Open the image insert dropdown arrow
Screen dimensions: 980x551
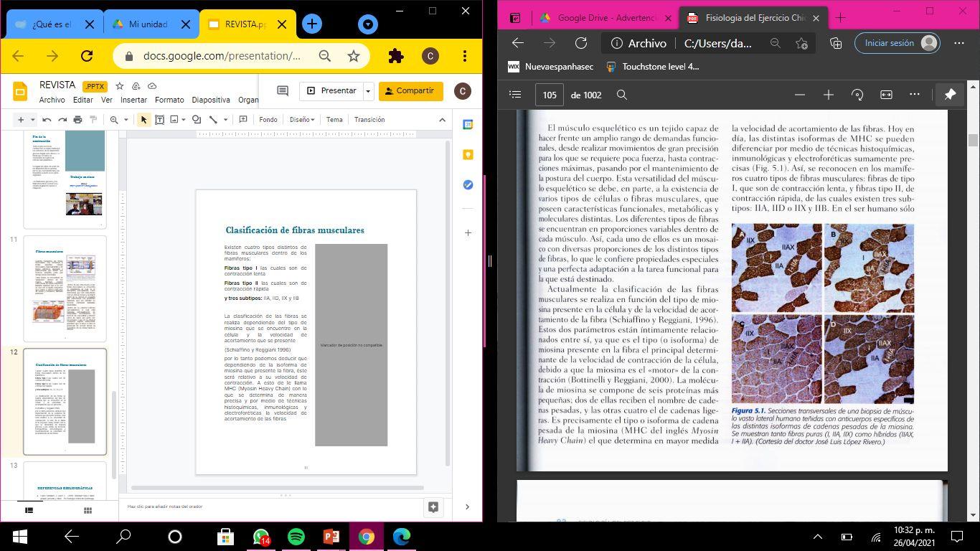pyautogui.click(x=184, y=120)
